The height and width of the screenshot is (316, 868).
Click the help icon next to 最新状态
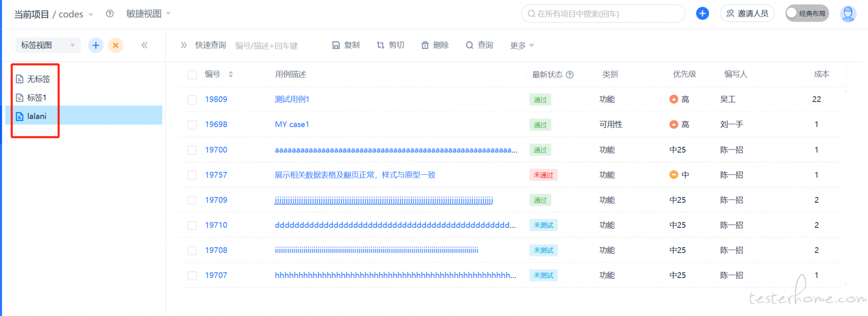coord(570,75)
